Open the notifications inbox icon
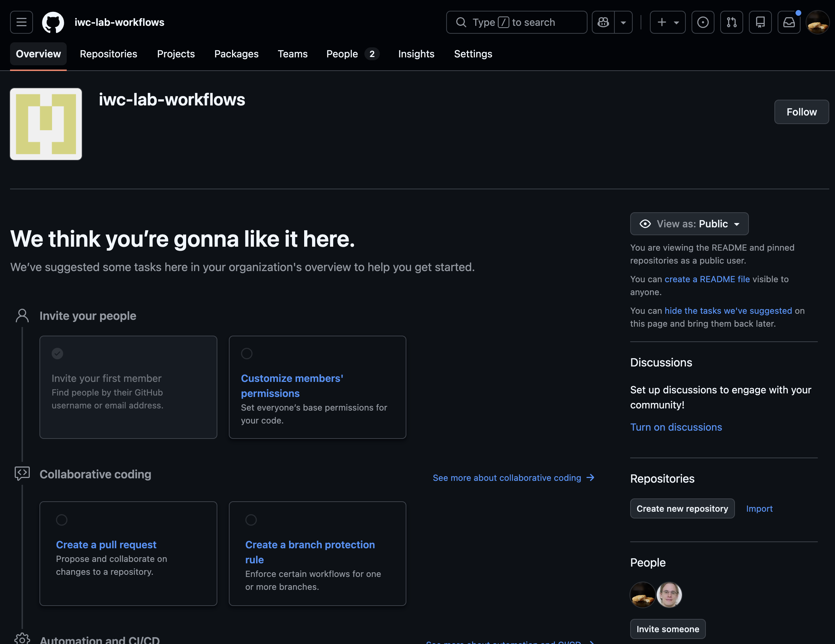The image size is (835, 644). click(789, 22)
